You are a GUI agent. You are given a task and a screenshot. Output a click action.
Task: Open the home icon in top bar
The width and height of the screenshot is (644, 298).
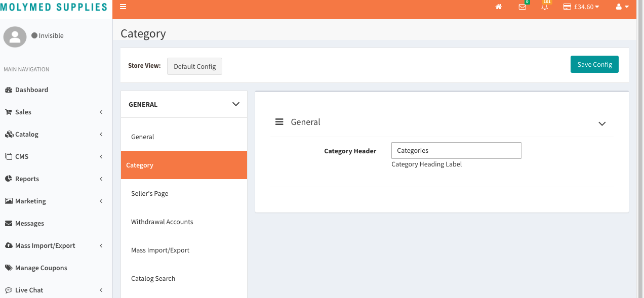point(499,7)
